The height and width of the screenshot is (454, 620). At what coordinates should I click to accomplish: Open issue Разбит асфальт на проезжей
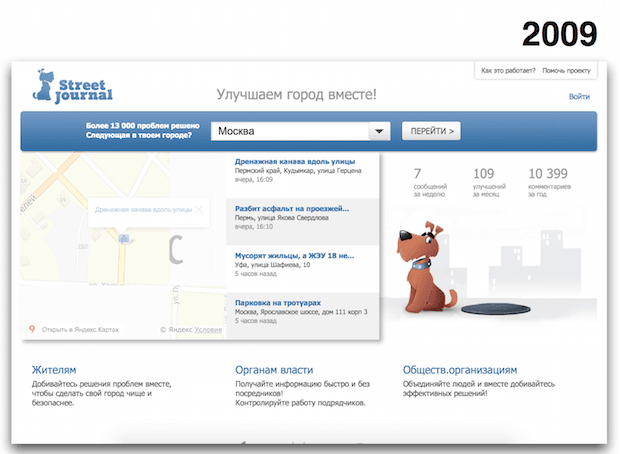click(291, 208)
